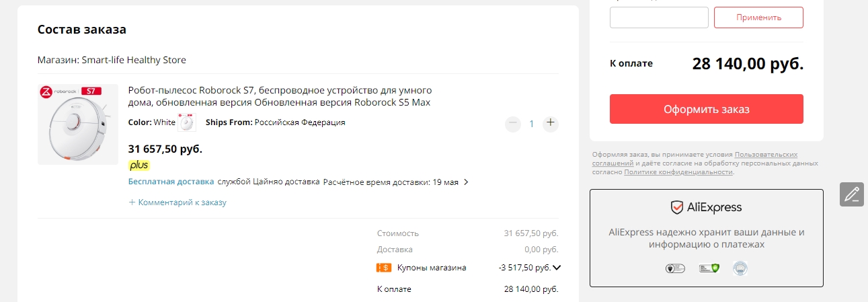The width and height of the screenshot is (868, 302).
Task: Expand the Купоны магазина discount arrow
Action: pos(556,268)
